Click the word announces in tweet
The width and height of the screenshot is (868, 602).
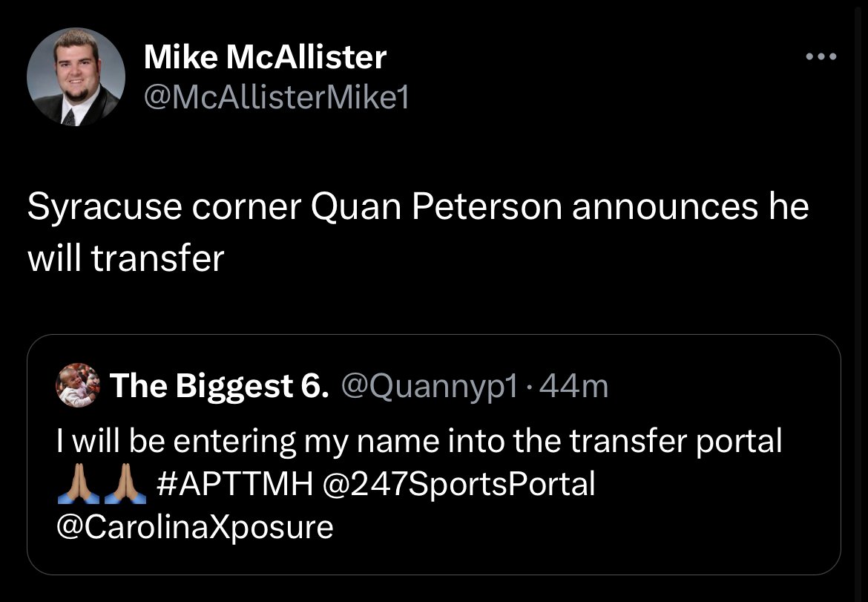pos(664,207)
